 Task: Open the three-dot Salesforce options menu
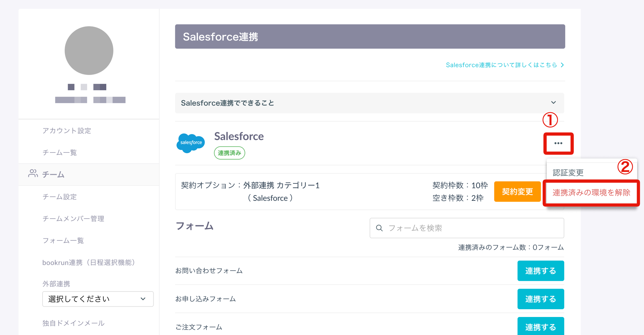point(558,143)
